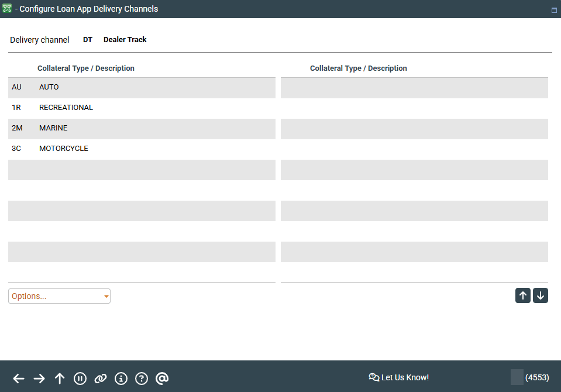The width and height of the screenshot is (561, 392).
Task: Click the application icon in title bar
Action: (7, 9)
